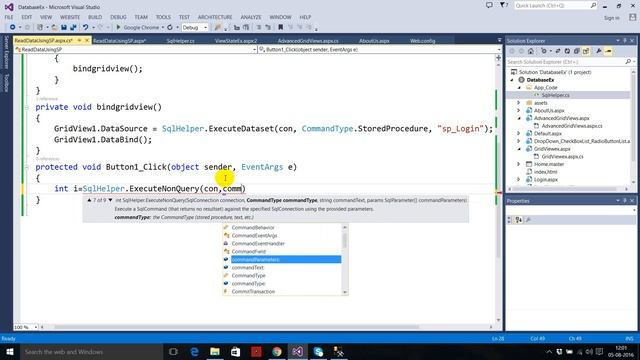Open Properties wrench in Solution Explorer
Viewport: 640px width, 360px height.
pos(599,51)
